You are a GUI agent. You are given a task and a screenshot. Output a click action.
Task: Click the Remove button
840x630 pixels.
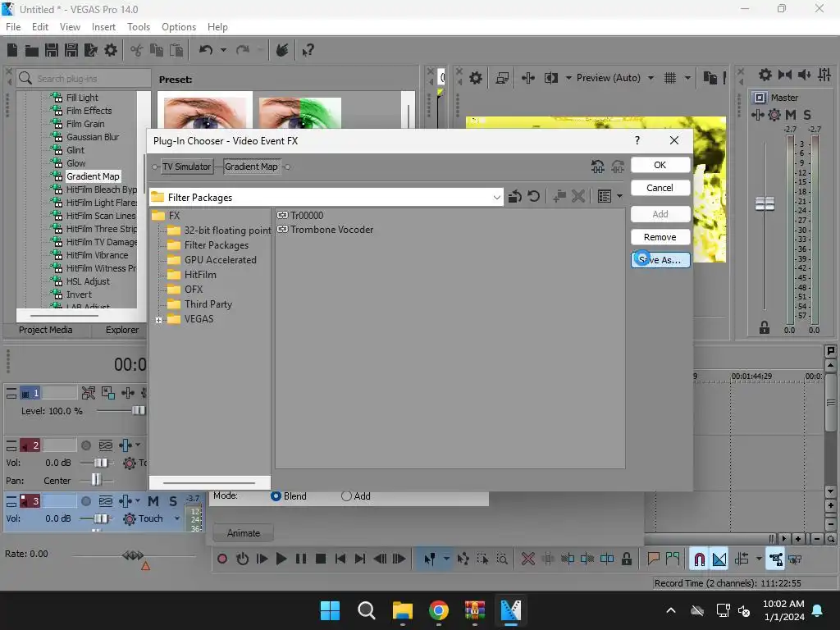(660, 237)
